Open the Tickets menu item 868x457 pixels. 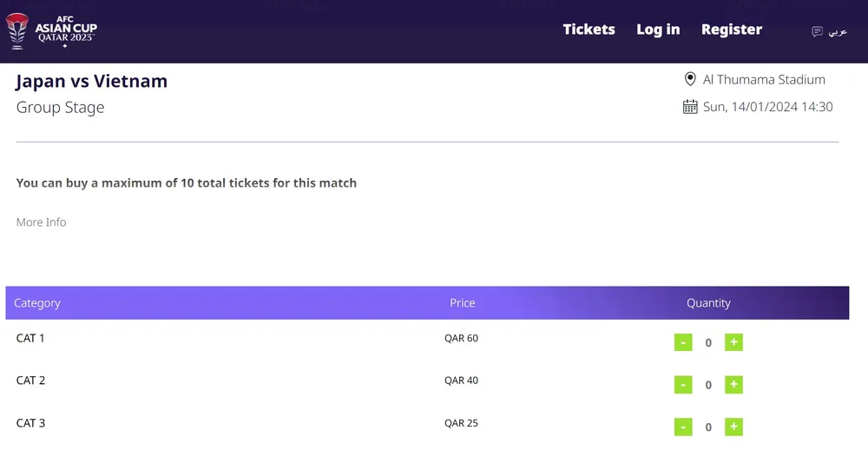tap(589, 30)
